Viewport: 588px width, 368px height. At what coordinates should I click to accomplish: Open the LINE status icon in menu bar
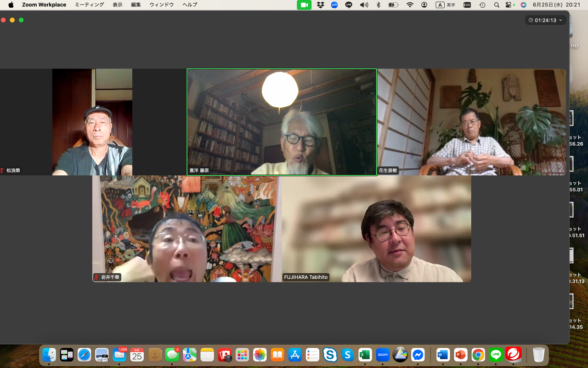pos(349,5)
